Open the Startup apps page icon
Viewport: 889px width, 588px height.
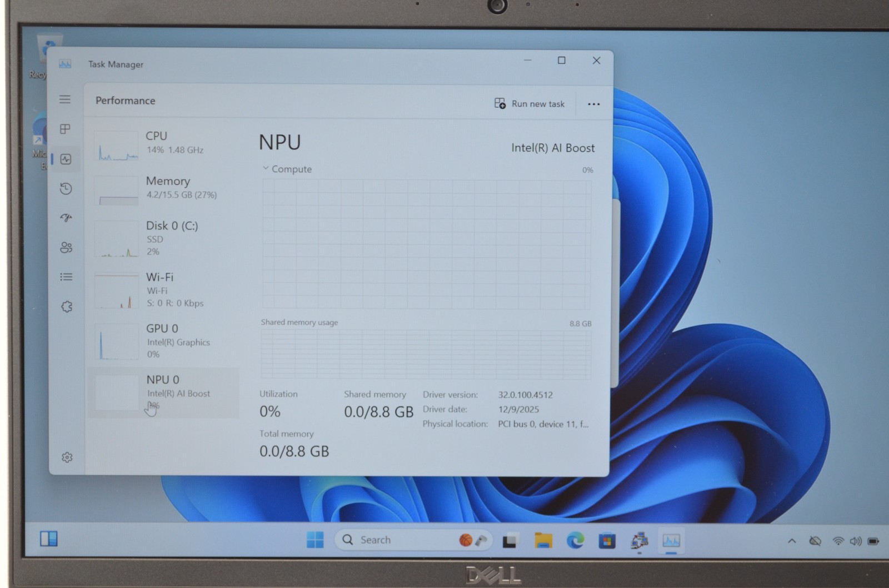pos(66,218)
